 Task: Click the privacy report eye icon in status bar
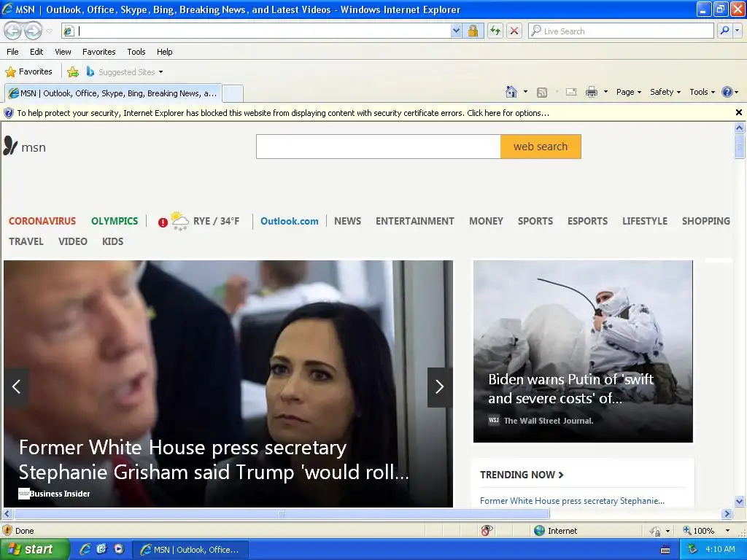[x=487, y=531]
